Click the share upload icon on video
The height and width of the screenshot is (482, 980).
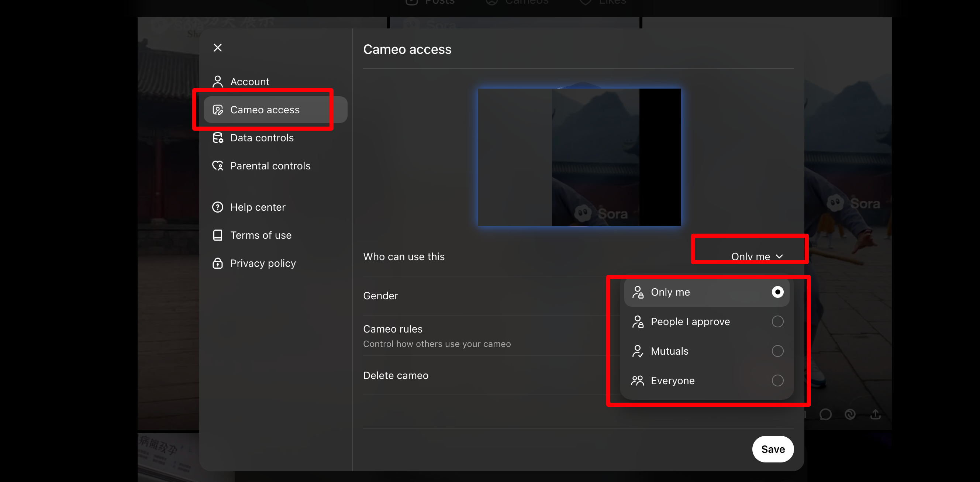[x=875, y=414]
